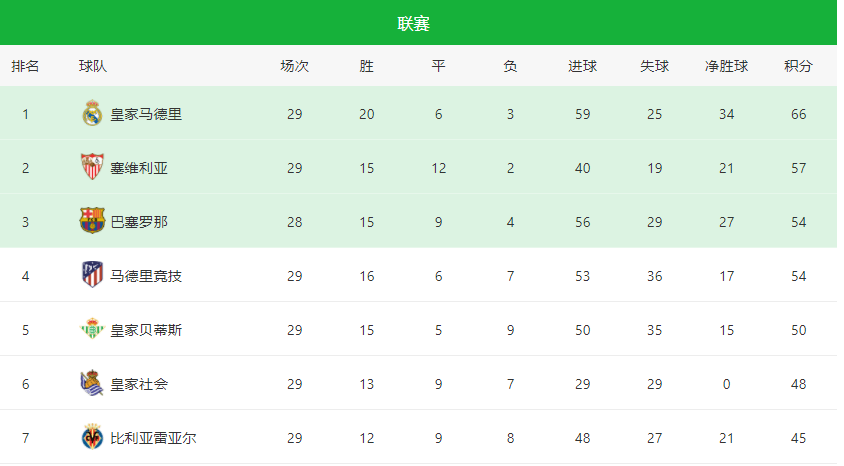844x466 pixels.
Task: Click the 巴塞罗那 team name
Action: 139,222
